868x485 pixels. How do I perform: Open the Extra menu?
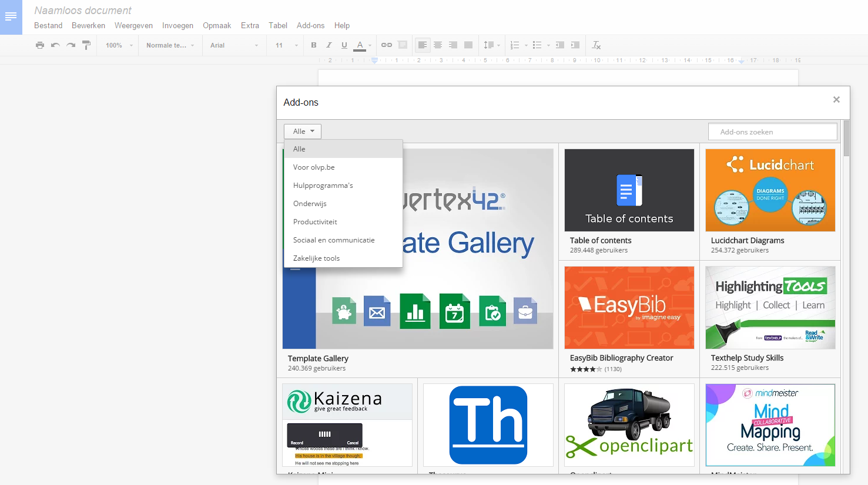pyautogui.click(x=250, y=25)
